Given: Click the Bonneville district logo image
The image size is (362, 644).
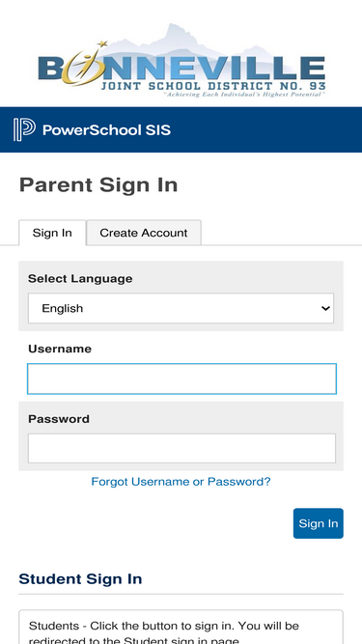Looking at the screenshot, I should pos(181,61).
